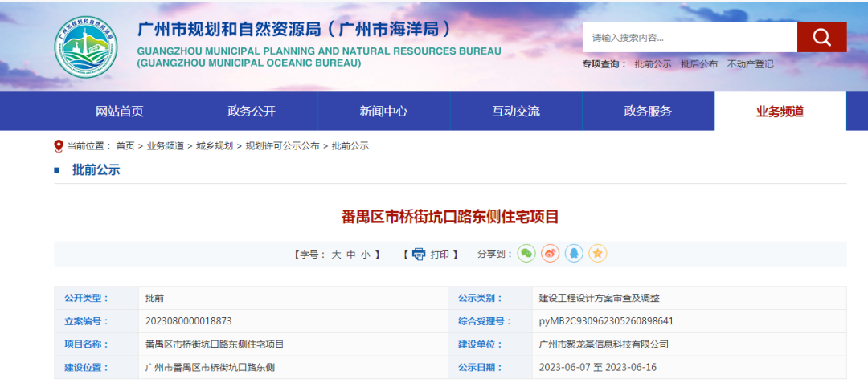The width and height of the screenshot is (868, 391).
Task: Click the 公示类别 label cell
Action: pos(490,298)
